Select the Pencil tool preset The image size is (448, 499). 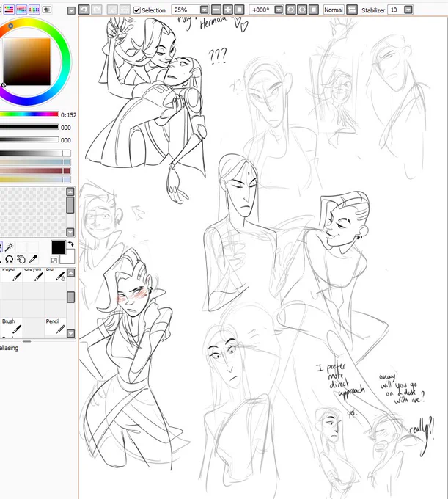pos(55,326)
